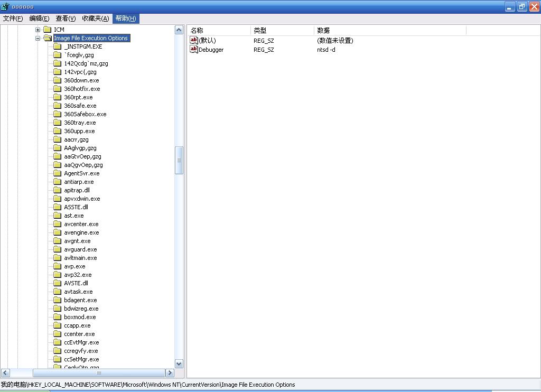Click the 360down.exe folder icon
Image resolution: width=541 pixels, height=392 pixels.
[57, 80]
